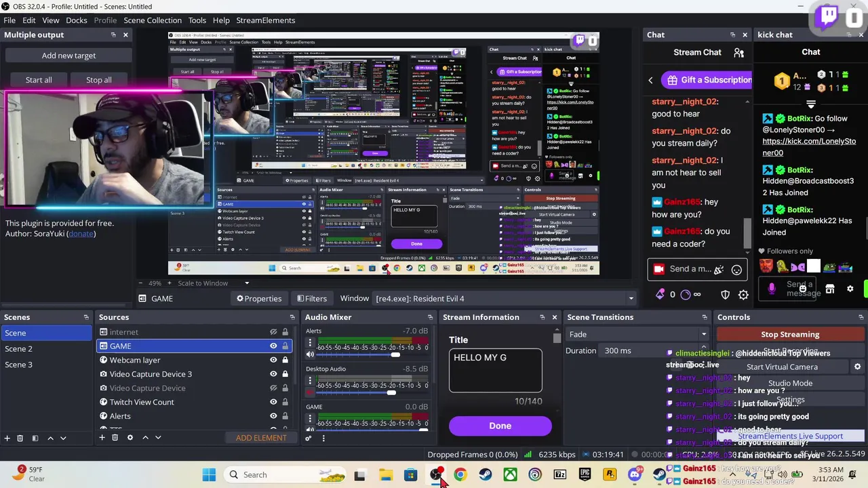Undock the Scenes panel
This screenshot has width=868, height=488.
(x=86, y=317)
